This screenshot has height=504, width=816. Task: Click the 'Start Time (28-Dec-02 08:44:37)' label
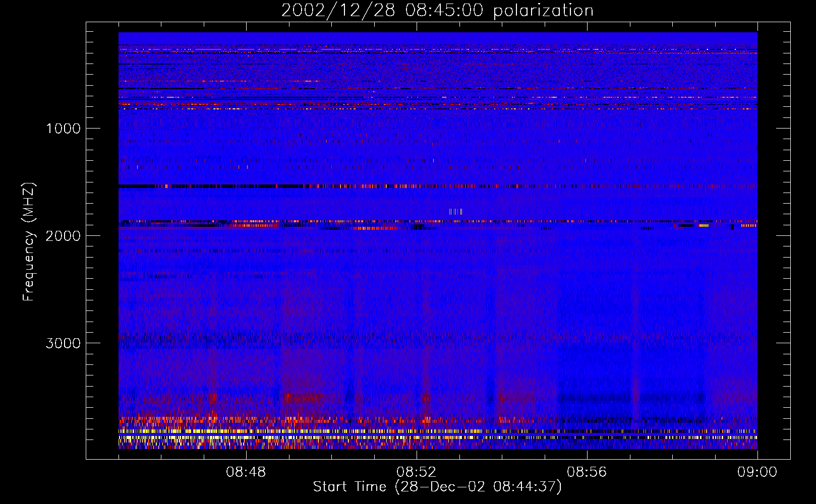click(x=437, y=487)
